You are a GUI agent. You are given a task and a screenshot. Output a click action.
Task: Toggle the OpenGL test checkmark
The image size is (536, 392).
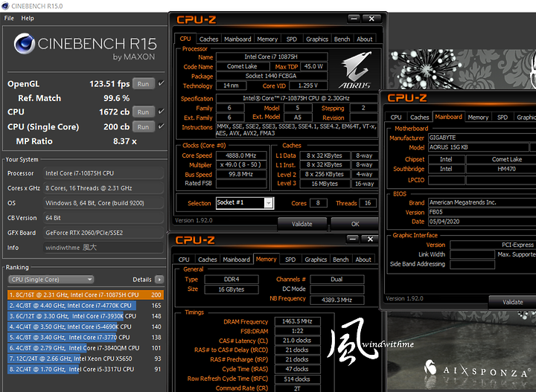(162, 83)
